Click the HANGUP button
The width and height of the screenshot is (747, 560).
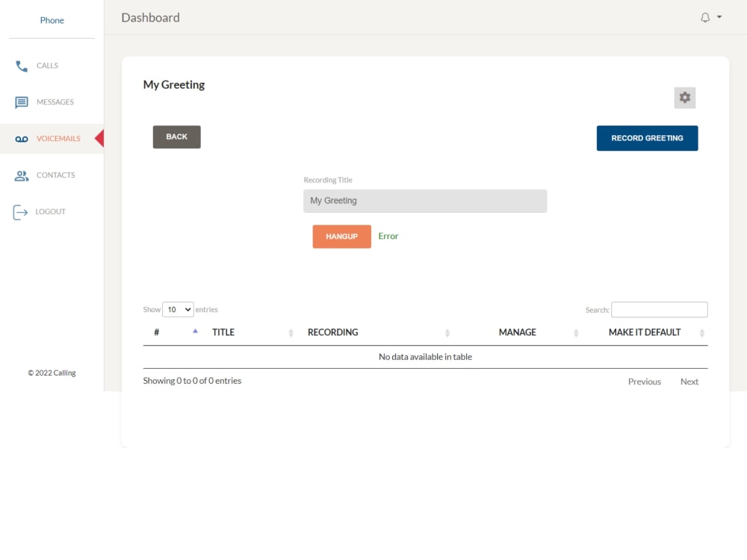tap(341, 236)
